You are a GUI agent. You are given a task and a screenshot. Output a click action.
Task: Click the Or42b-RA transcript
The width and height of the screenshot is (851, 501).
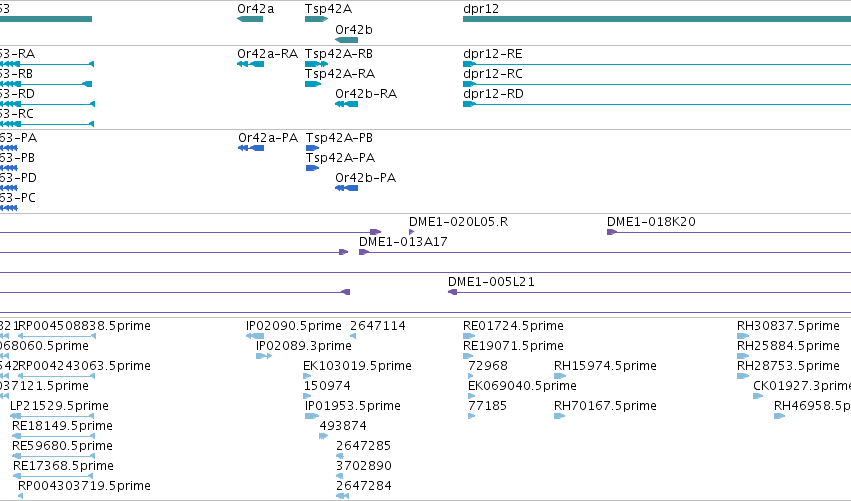(x=347, y=104)
